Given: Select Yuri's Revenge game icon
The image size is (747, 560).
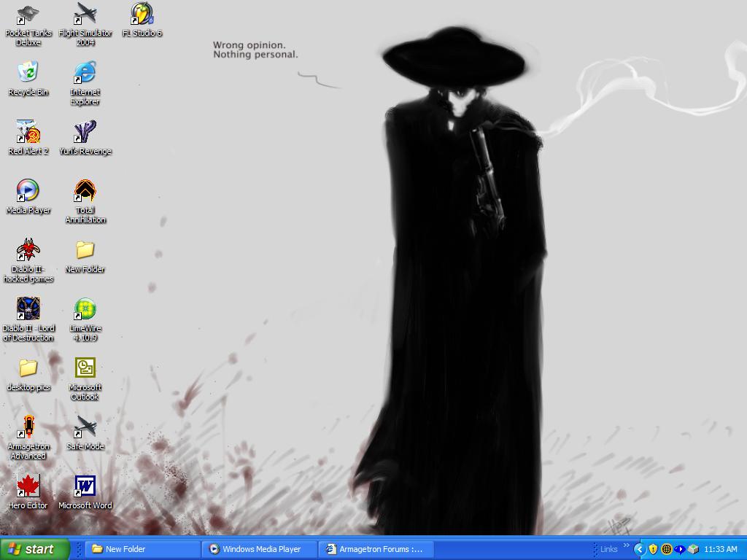Looking at the screenshot, I should (x=85, y=132).
